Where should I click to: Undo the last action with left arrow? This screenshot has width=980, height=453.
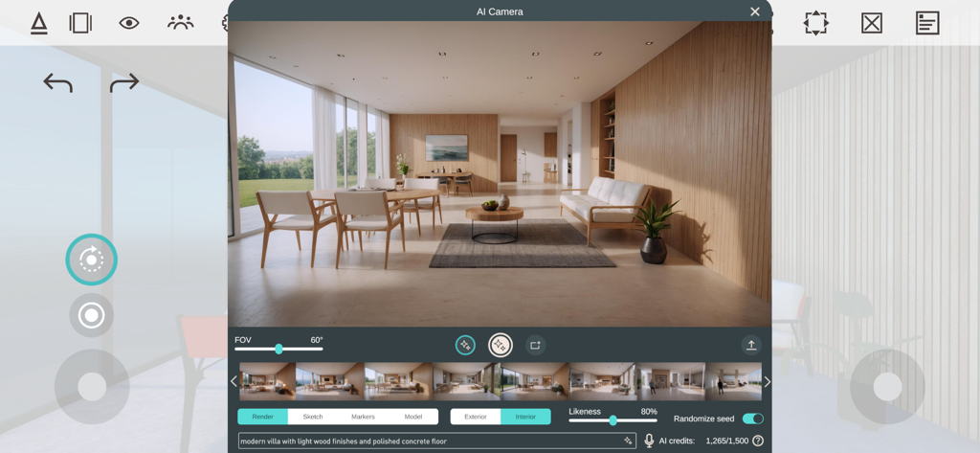point(58,82)
